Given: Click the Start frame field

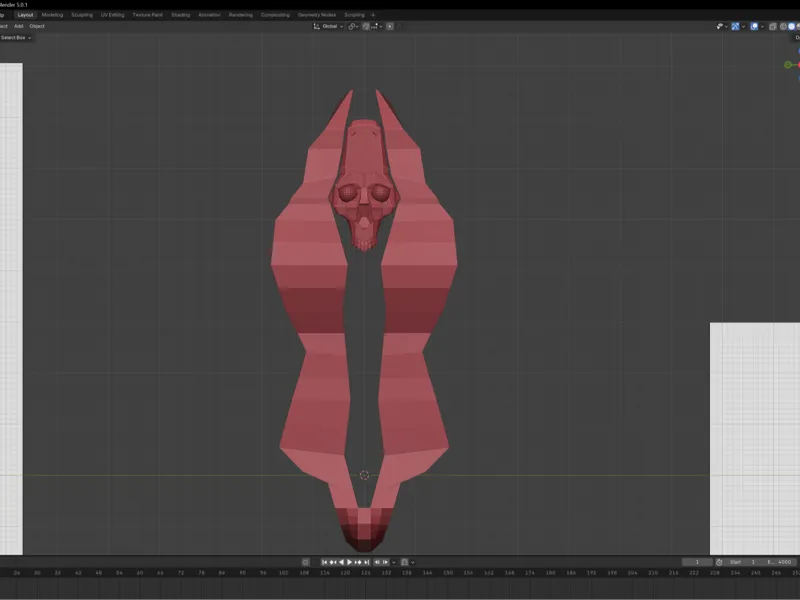Looking at the screenshot, I should coord(744,562).
